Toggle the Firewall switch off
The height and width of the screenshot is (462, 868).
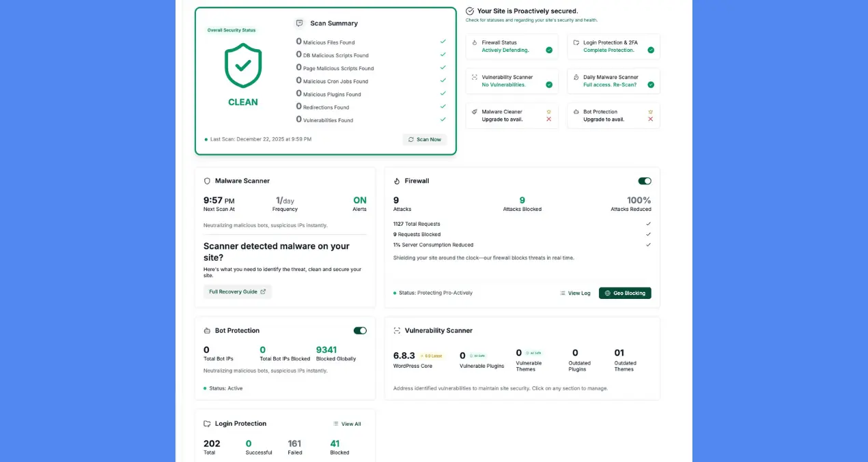[x=645, y=181]
